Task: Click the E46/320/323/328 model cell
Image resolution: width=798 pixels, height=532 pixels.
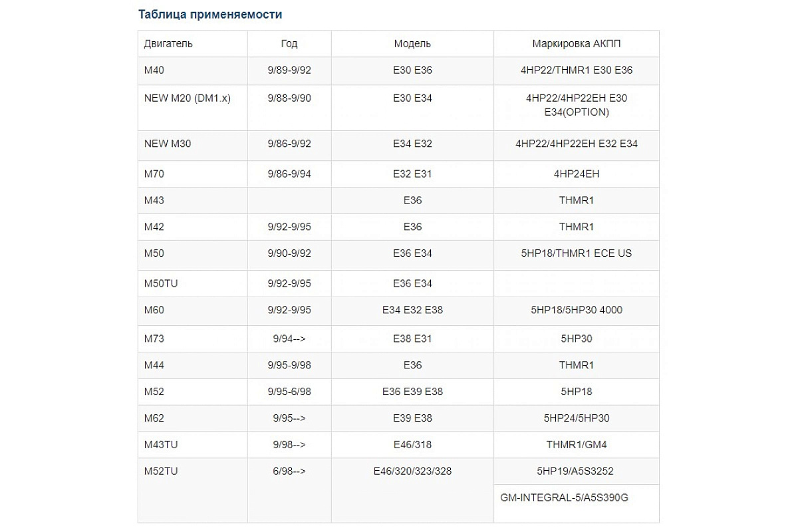Action: click(412, 471)
